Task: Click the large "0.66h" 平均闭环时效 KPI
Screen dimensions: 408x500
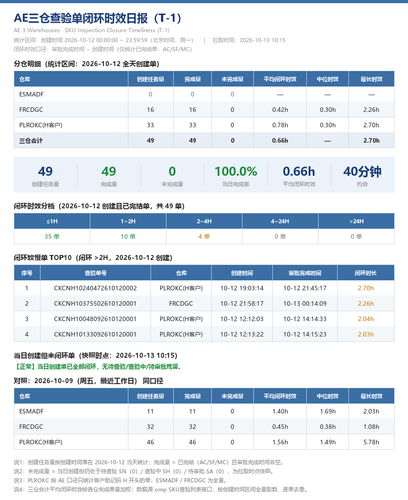Action: pos(299,171)
